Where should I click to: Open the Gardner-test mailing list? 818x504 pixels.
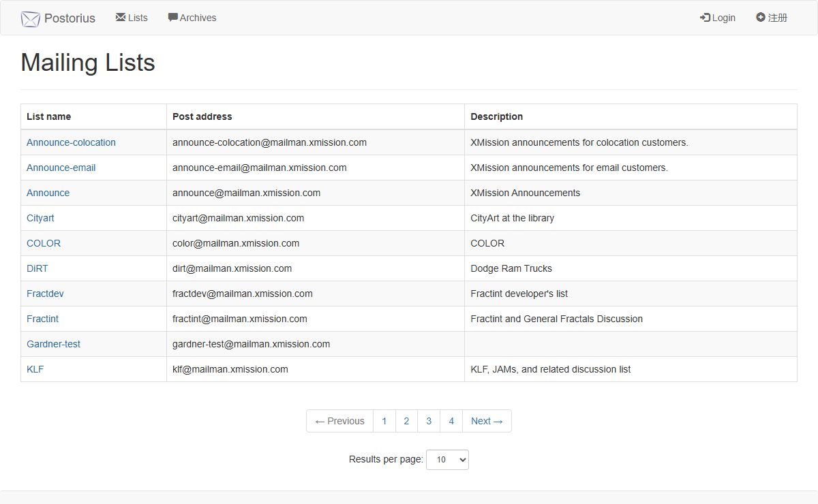[53, 344]
